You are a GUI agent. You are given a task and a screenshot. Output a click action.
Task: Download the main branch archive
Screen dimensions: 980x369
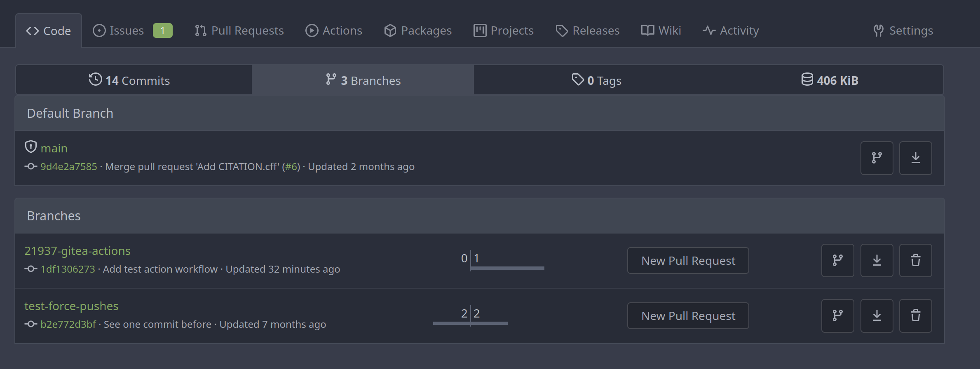pyautogui.click(x=915, y=158)
